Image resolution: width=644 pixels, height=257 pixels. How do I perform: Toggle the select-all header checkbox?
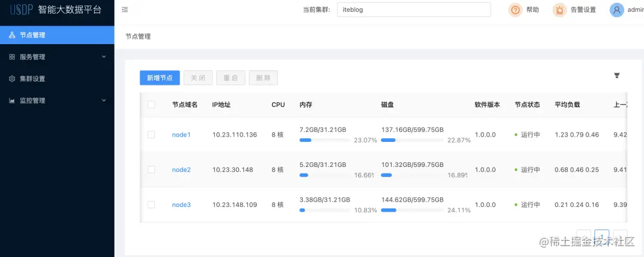151,105
